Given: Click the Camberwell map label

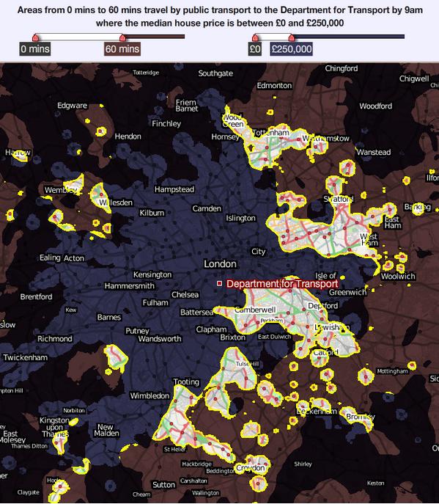Looking at the screenshot, I should point(255,310).
